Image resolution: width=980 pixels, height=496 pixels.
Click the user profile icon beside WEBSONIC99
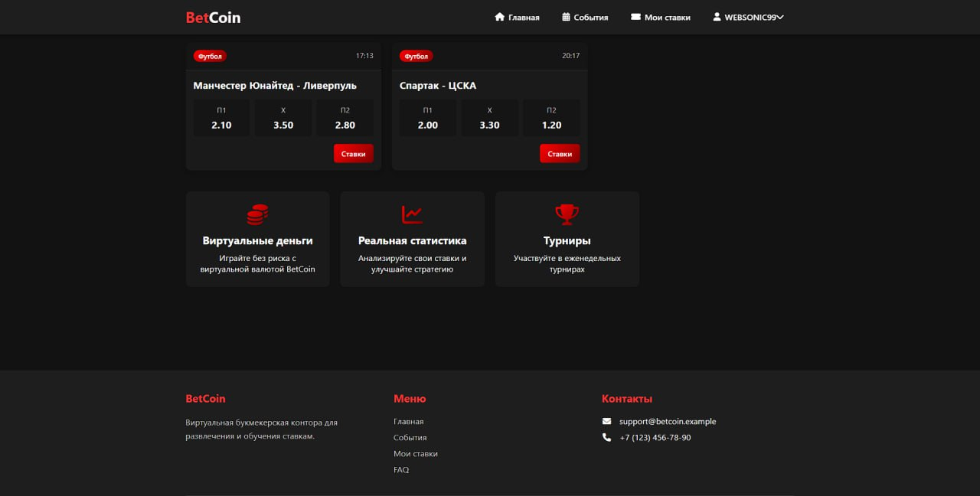pos(717,17)
